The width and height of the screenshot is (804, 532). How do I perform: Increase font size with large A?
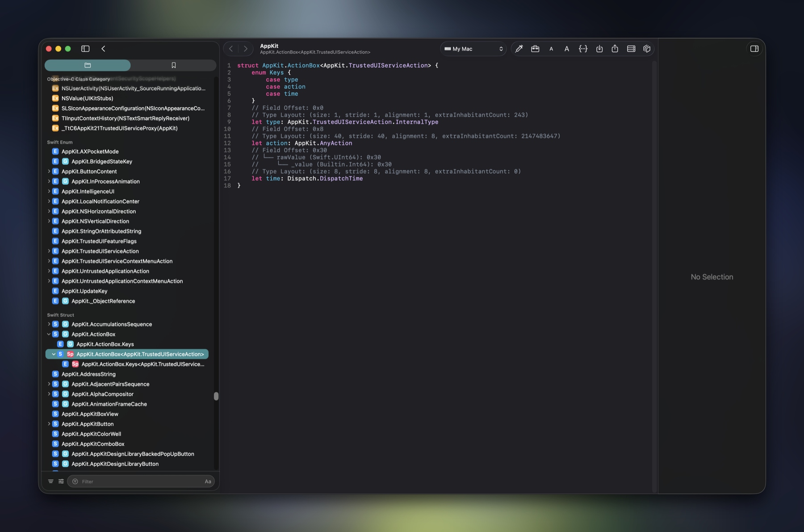pos(567,49)
